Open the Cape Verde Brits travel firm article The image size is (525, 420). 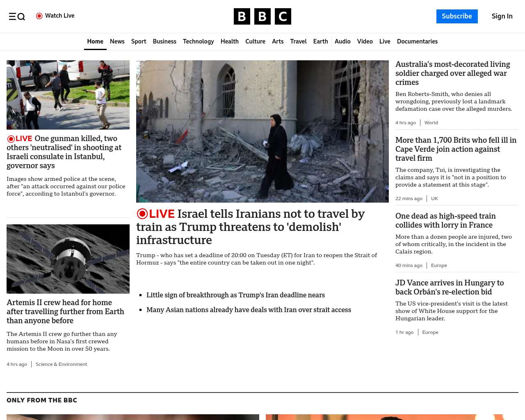(456, 149)
